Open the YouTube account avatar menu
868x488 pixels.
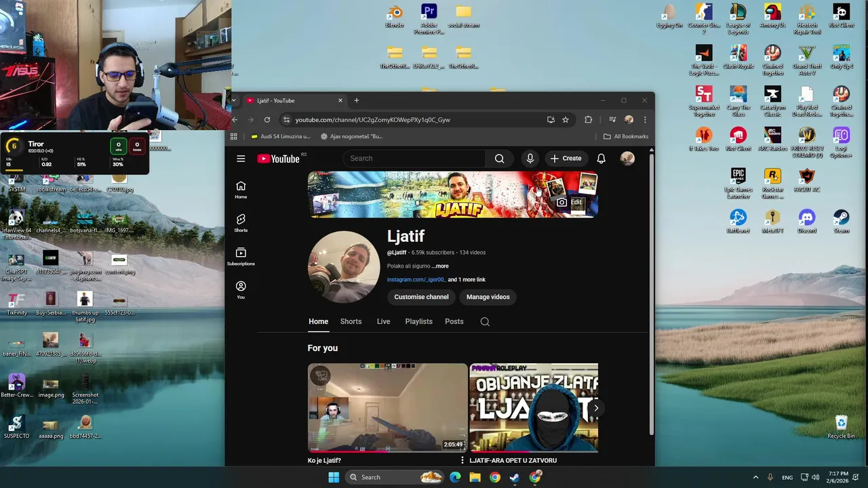tap(627, 159)
